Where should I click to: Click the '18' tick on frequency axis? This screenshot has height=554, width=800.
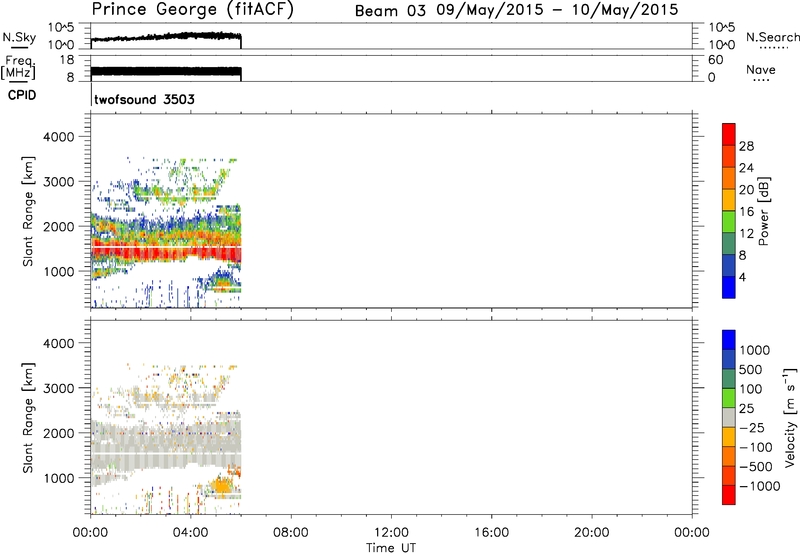click(x=67, y=60)
